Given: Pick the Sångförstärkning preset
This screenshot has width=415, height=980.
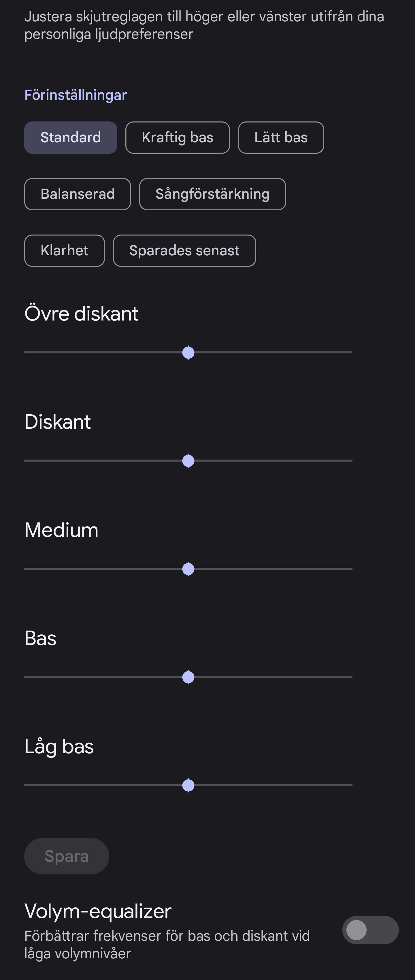Looking at the screenshot, I should click(x=212, y=194).
